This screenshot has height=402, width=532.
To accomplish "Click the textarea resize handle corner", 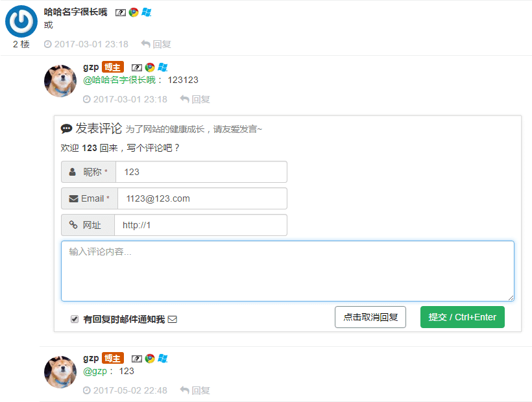I will (511, 298).
